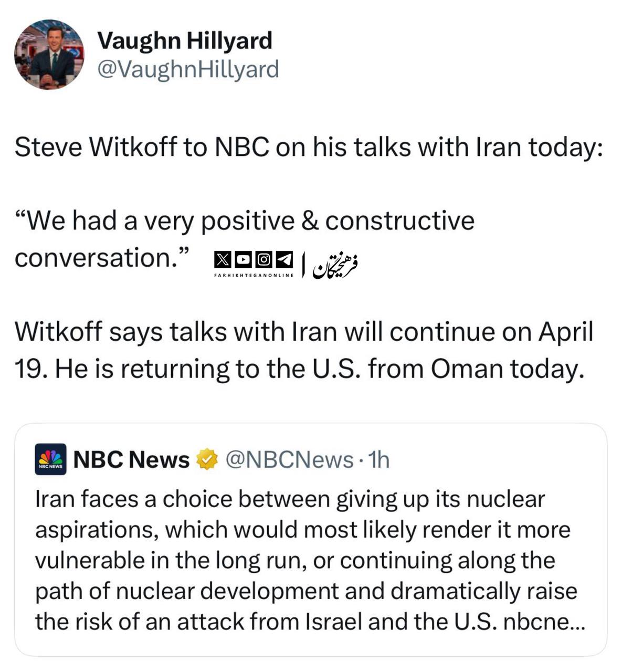The image size is (622, 672).
Task: Click Vaughn Hillyard's profile picture
Action: [x=49, y=55]
